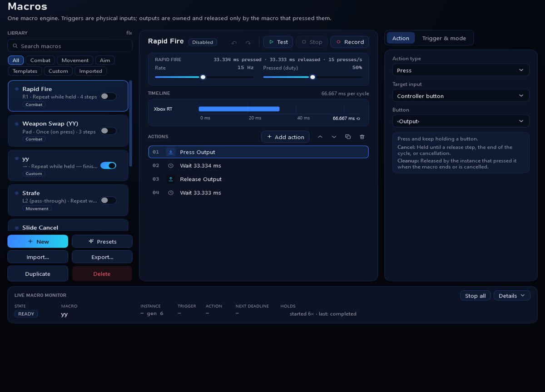Click the clock icon on step 04

(x=171, y=193)
